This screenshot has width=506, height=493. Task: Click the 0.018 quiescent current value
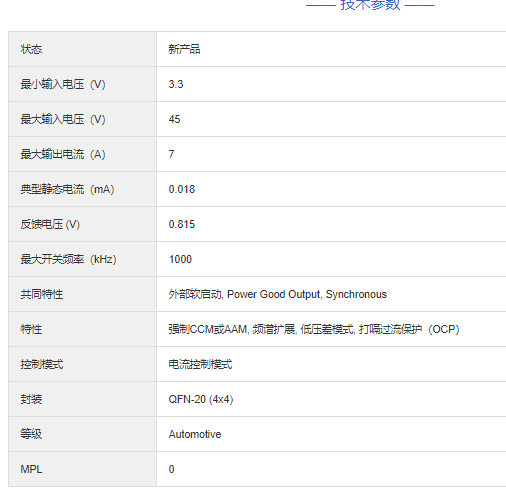[x=182, y=189]
